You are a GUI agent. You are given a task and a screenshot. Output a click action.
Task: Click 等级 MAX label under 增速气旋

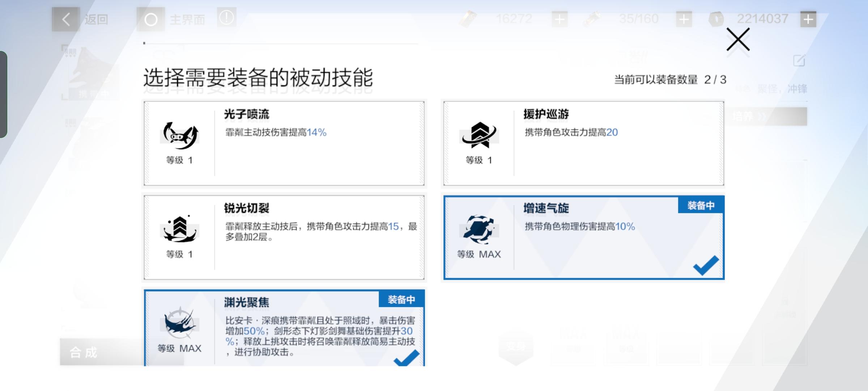tap(479, 254)
